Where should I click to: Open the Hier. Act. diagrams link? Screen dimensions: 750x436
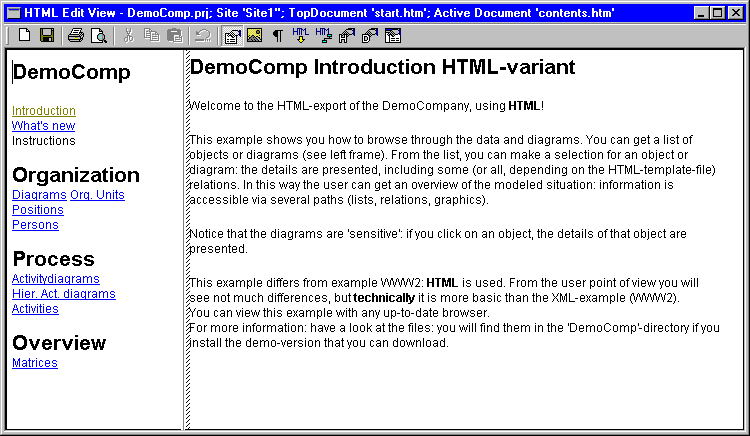[x=64, y=294]
